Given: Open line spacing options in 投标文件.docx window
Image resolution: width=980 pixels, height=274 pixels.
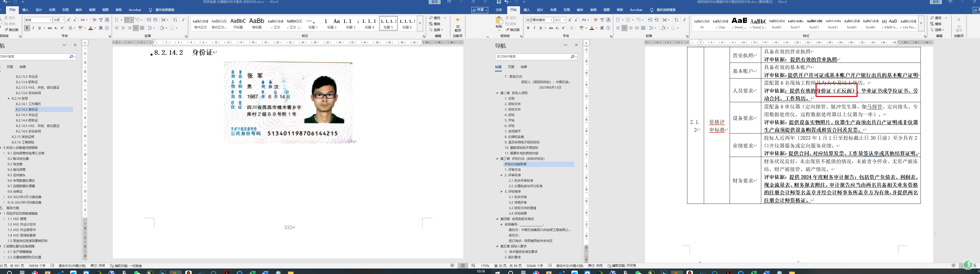Looking at the screenshot, I should pos(151,28).
